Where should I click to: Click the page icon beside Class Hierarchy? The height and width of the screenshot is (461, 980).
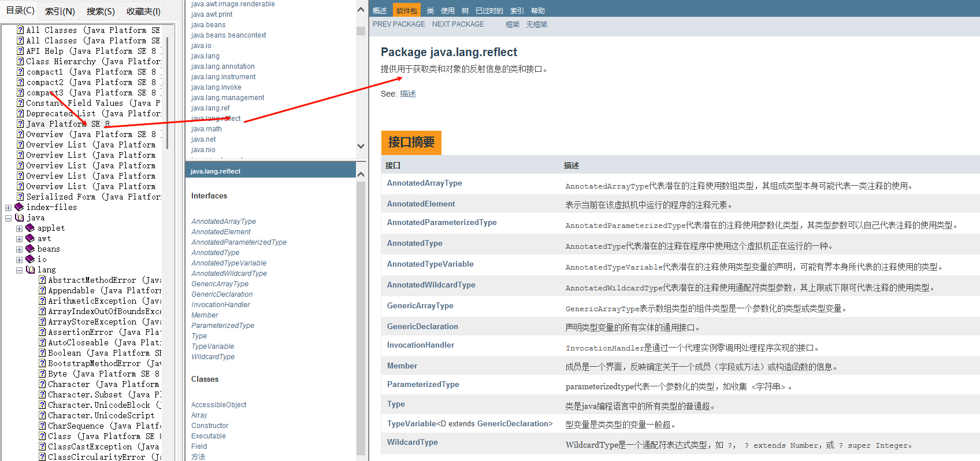pos(20,61)
